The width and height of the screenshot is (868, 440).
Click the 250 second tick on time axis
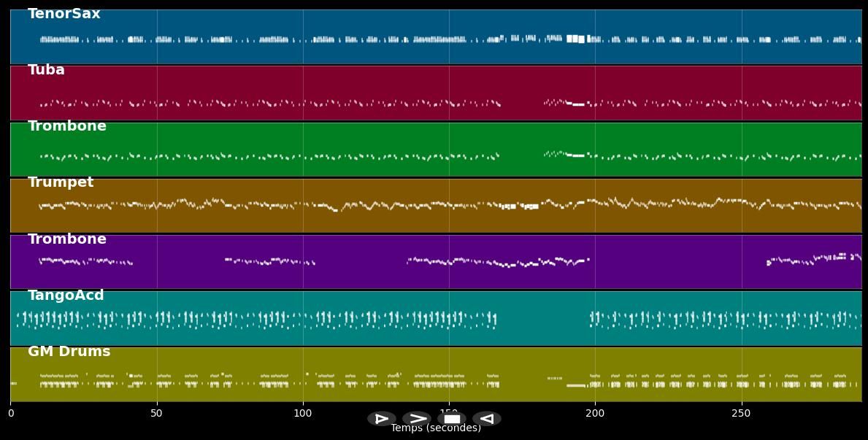click(x=741, y=413)
